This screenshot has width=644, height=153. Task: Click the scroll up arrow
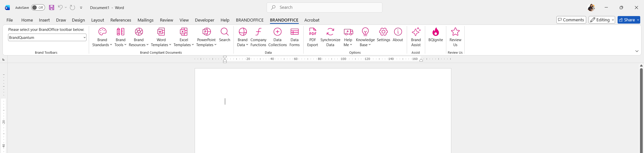pos(641,65)
